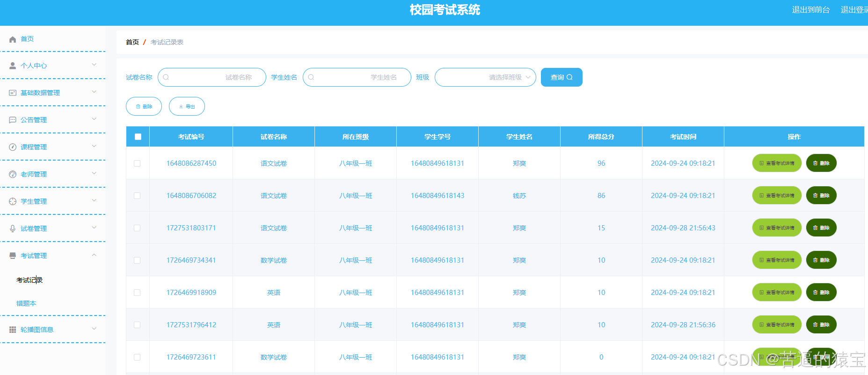View exam details for 1726469918909
The width and height of the screenshot is (868, 375).
point(777,292)
